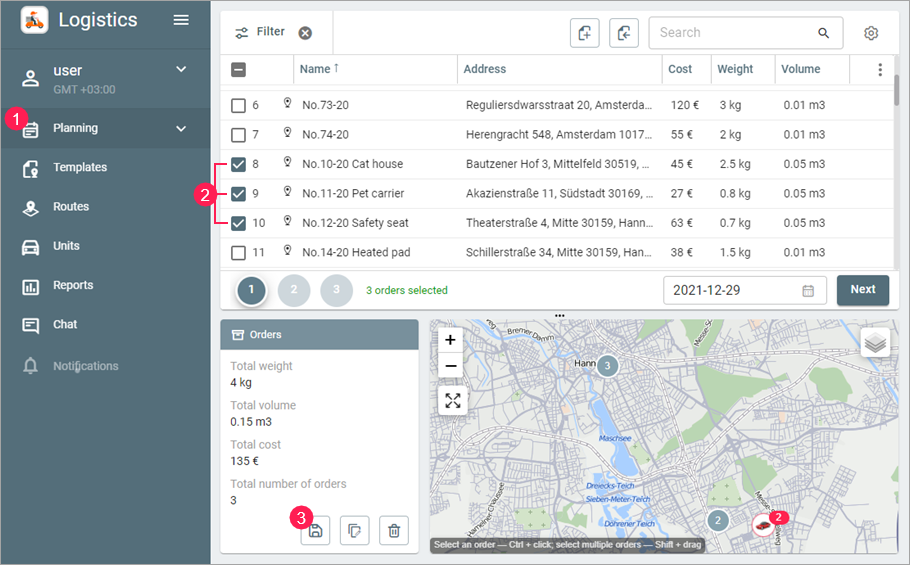
Task: Go to the Reports section
Action: coord(73,286)
